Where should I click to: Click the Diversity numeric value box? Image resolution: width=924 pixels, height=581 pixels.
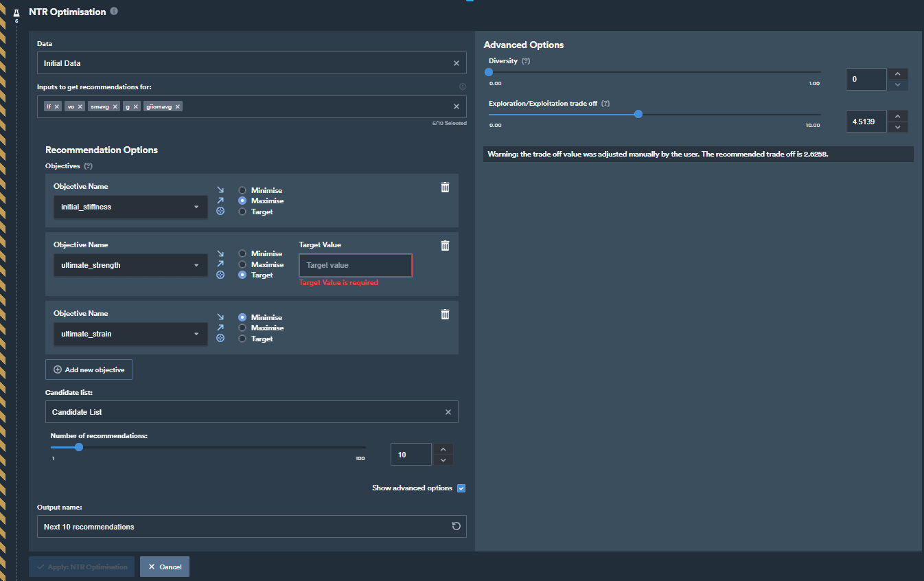[x=866, y=79]
